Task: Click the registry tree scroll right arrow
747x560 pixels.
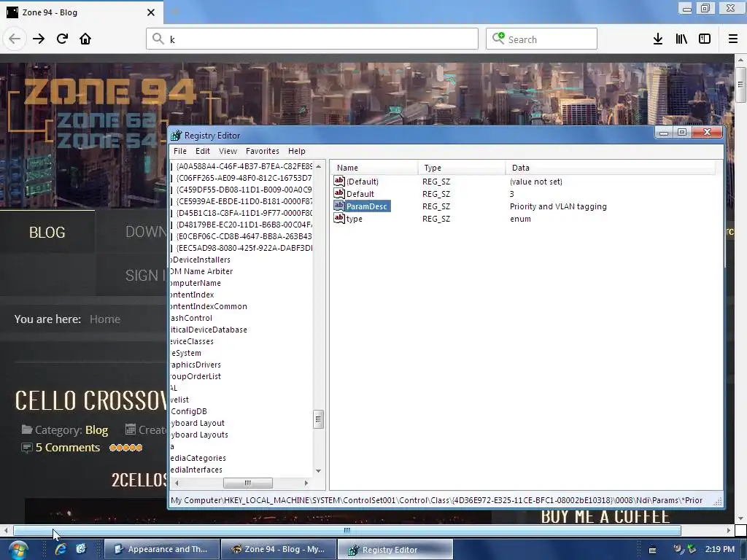Action: (306, 483)
